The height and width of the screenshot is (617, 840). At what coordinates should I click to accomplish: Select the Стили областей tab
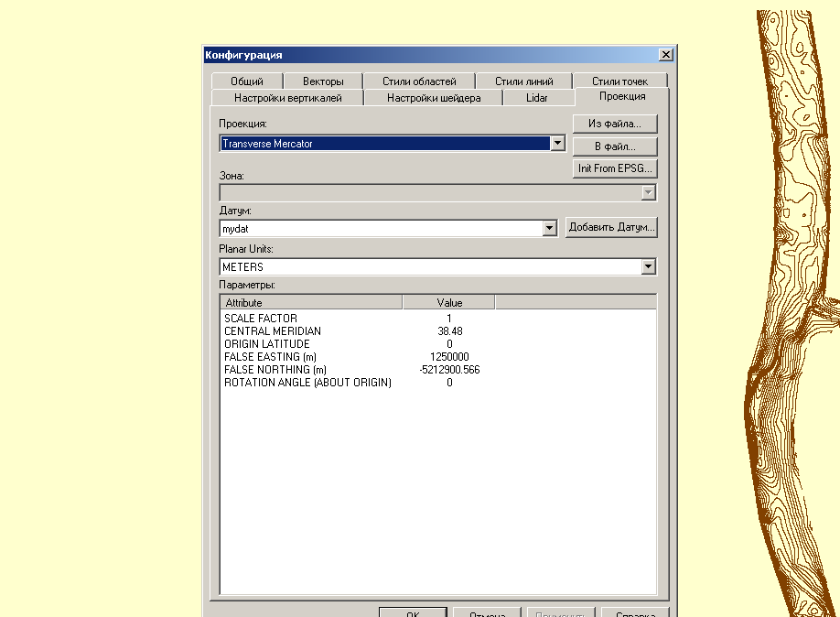pyautogui.click(x=419, y=81)
